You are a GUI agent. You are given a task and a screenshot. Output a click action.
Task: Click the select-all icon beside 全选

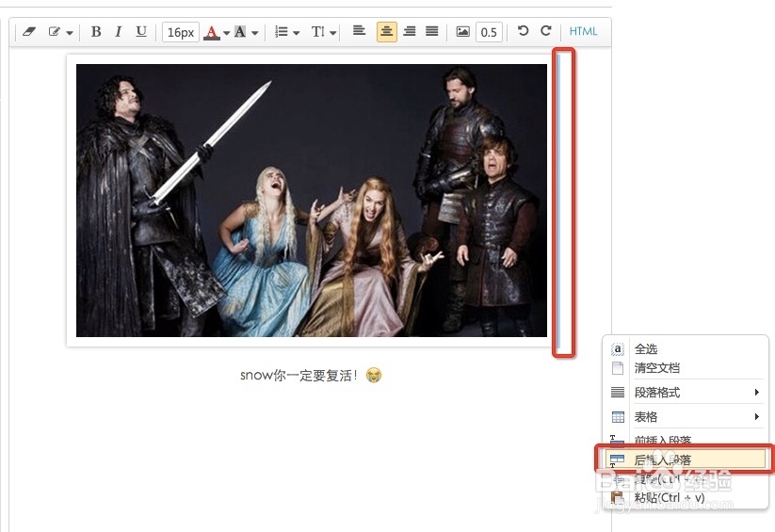tap(618, 349)
